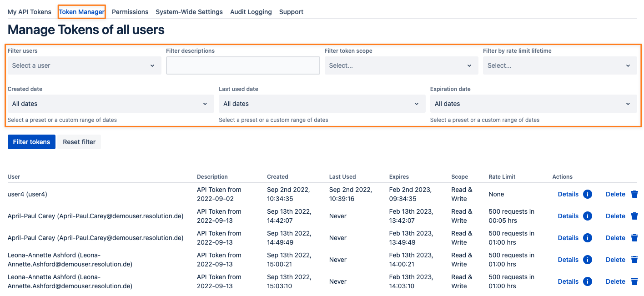The width and height of the screenshot is (644, 296).
Task: Click the "Last Used" column header
Action: (x=342, y=176)
